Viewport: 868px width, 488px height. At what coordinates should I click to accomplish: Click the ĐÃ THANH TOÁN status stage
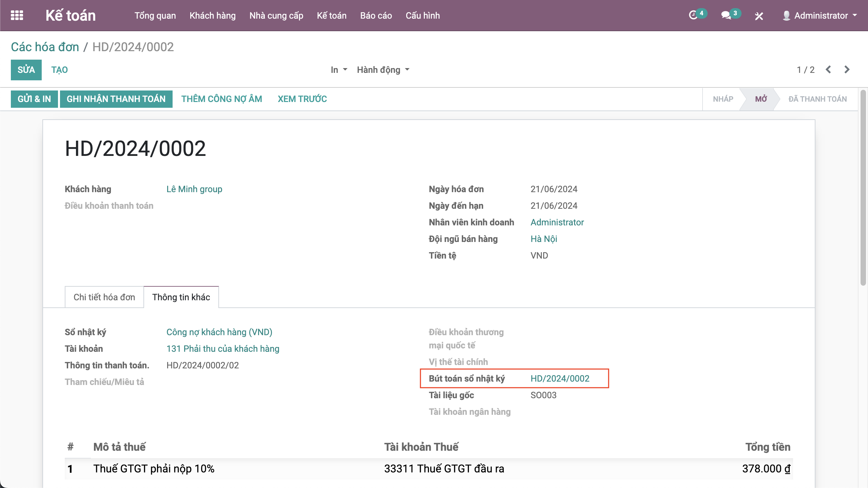(817, 99)
